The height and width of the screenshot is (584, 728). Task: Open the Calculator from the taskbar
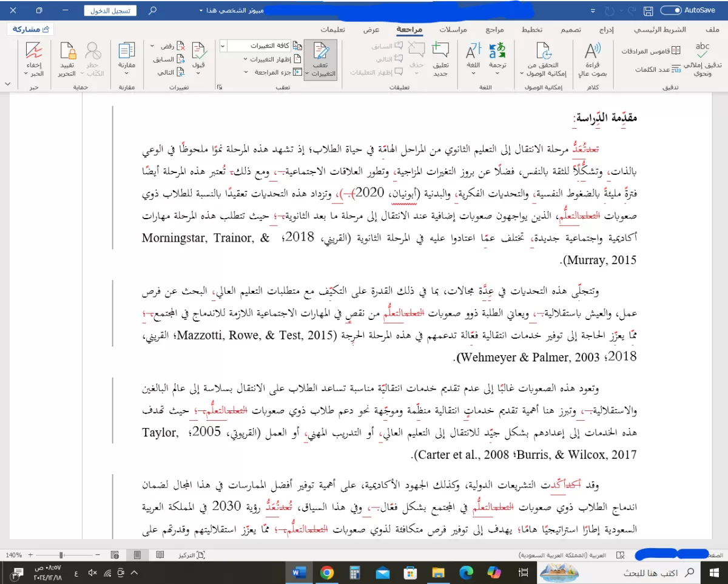pos(355,572)
